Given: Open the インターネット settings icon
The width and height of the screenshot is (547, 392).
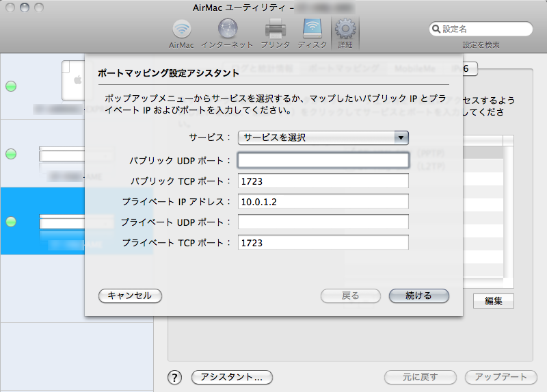Looking at the screenshot, I should (x=228, y=31).
